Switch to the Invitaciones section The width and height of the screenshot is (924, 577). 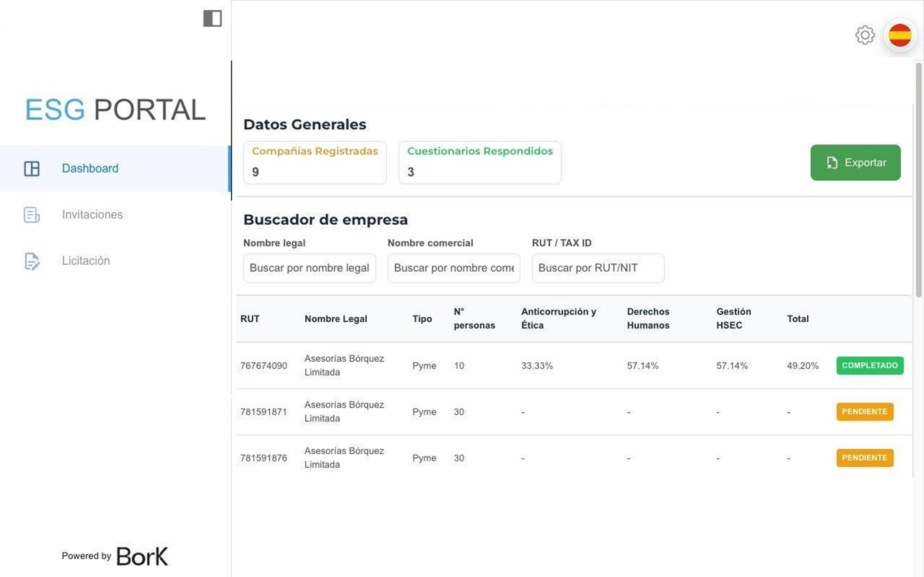92,215
